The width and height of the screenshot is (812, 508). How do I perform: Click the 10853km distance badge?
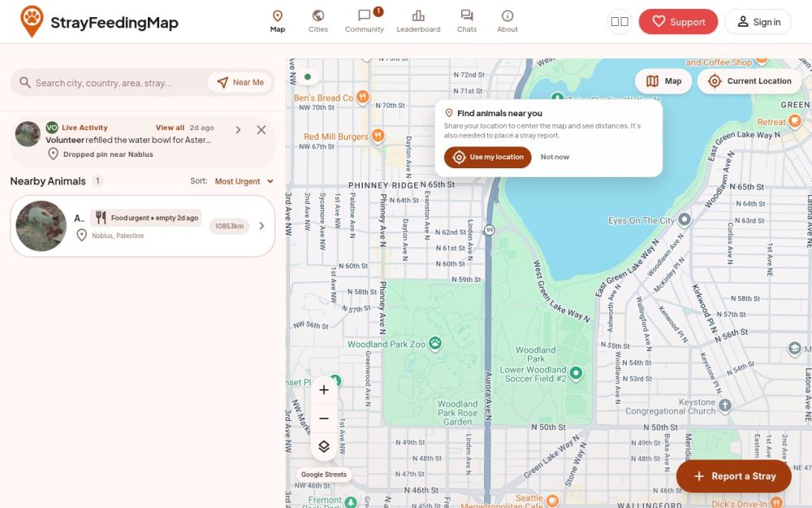230,226
